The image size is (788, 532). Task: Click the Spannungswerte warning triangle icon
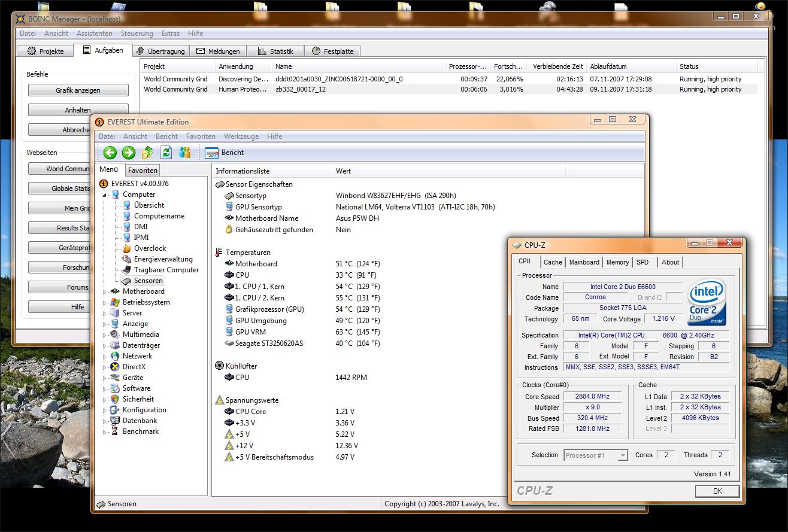click(x=219, y=400)
